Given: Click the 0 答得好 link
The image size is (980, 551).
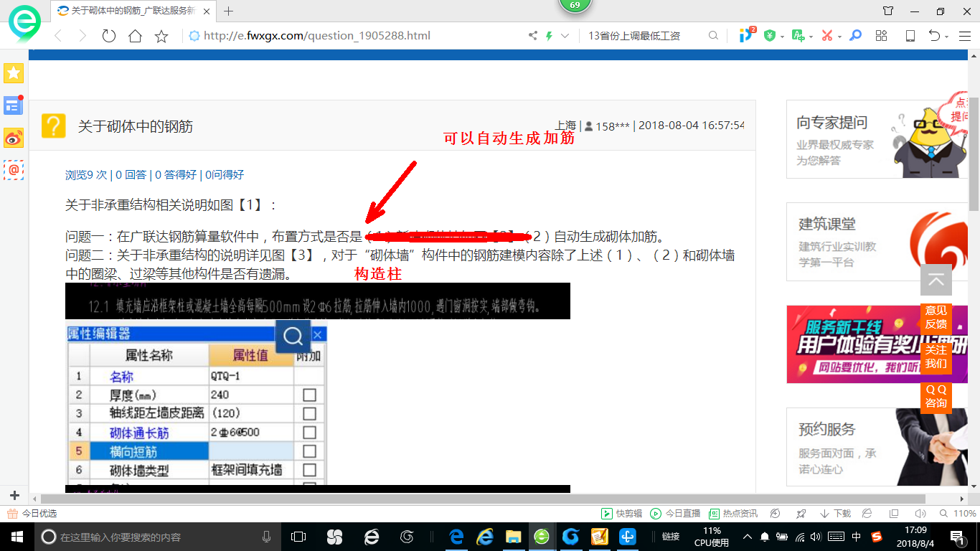Looking at the screenshot, I should (176, 174).
